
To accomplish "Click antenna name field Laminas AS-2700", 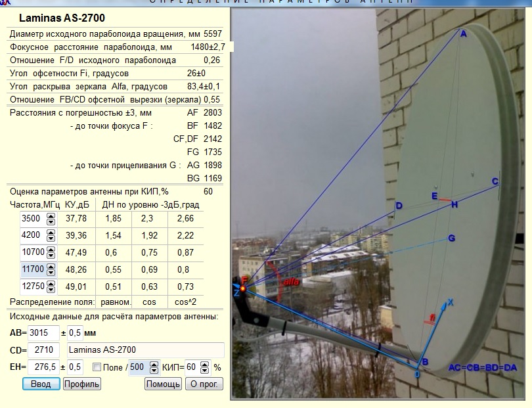I will tap(146, 350).
